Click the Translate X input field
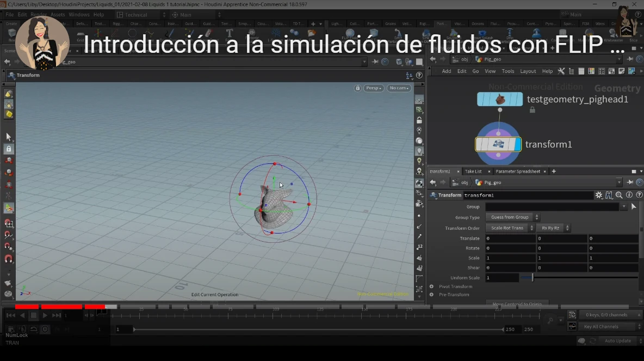 pos(511,238)
